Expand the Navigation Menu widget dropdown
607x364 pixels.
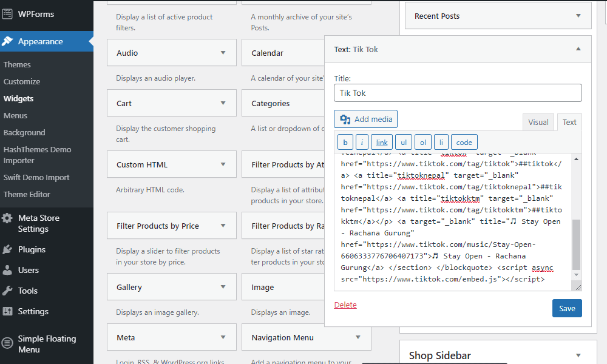pyautogui.click(x=358, y=337)
